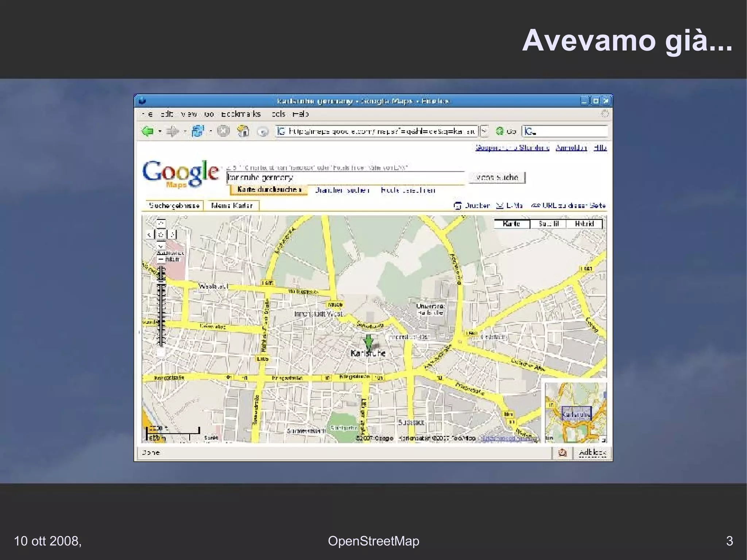Image resolution: width=747 pixels, height=560 pixels.
Task: Open the Branchen suchen link
Action: point(342,190)
